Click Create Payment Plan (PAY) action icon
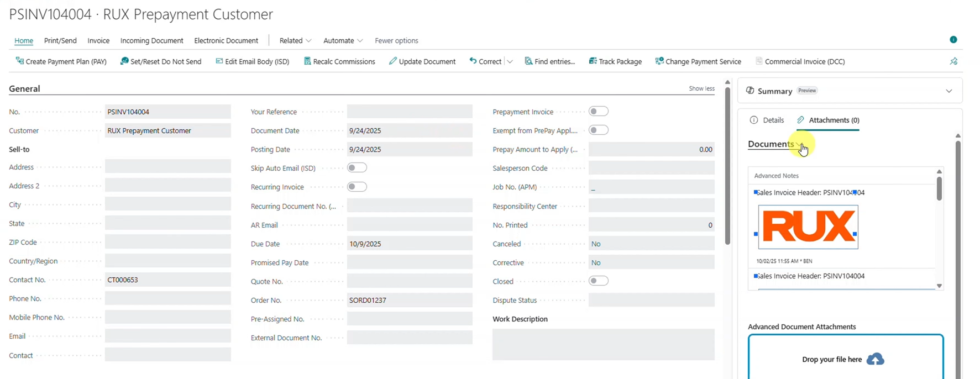 pyautogui.click(x=19, y=61)
